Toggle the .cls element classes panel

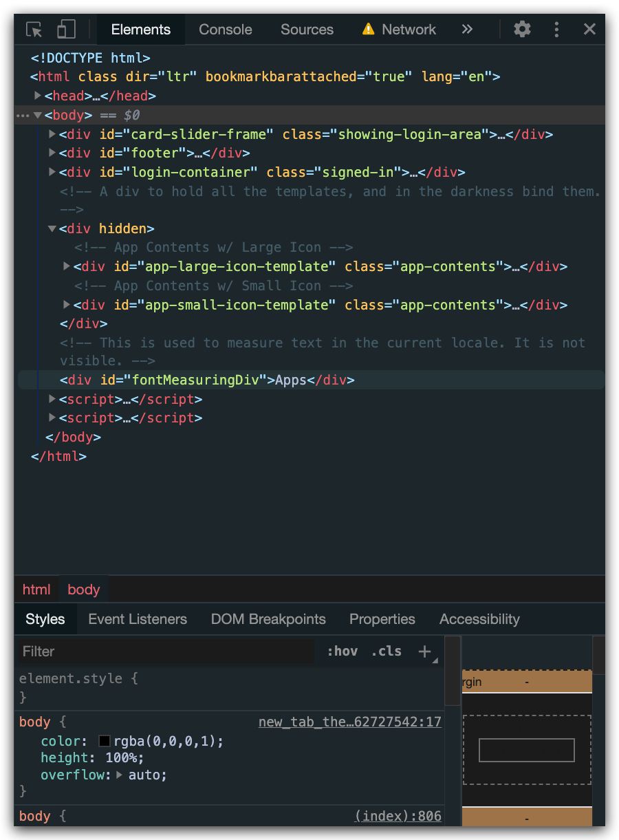[386, 651]
